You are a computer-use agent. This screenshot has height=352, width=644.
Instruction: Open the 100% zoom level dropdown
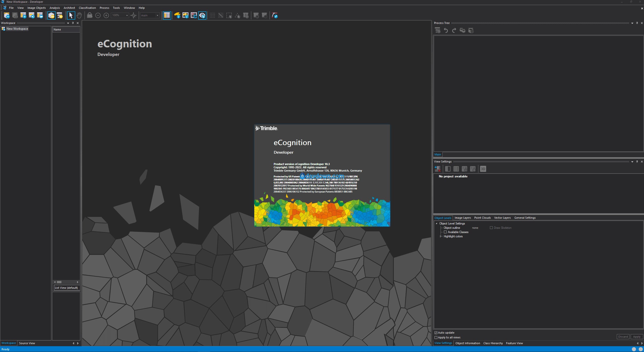pyautogui.click(x=127, y=15)
